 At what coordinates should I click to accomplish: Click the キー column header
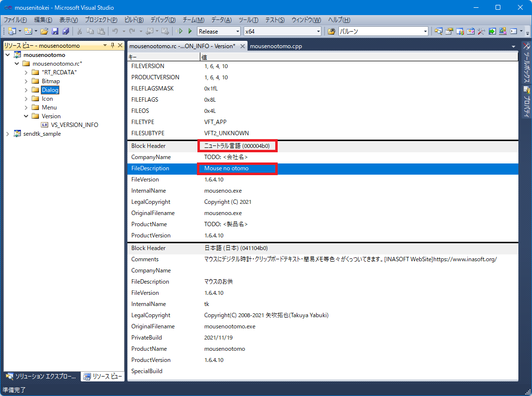click(x=163, y=57)
